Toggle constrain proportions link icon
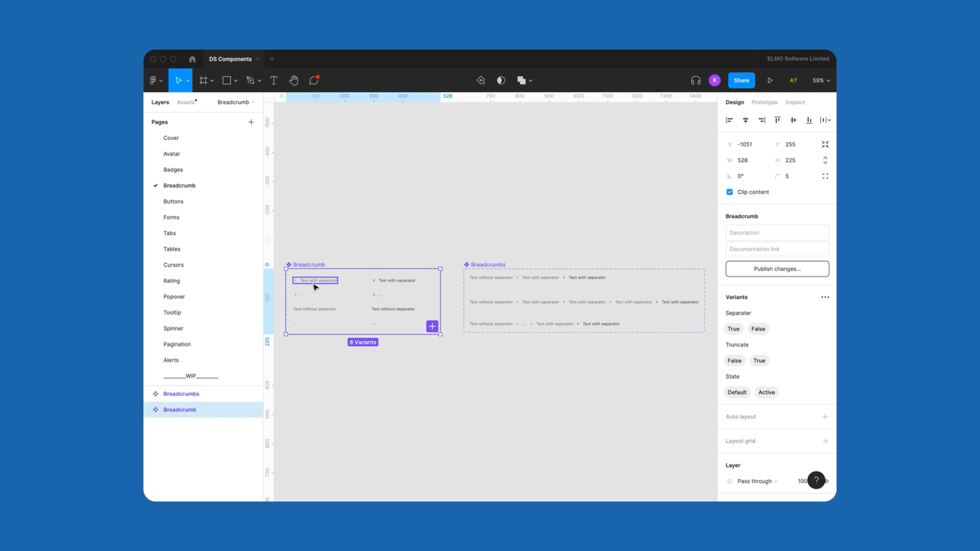Screen dimensions: 980x551 825,160
